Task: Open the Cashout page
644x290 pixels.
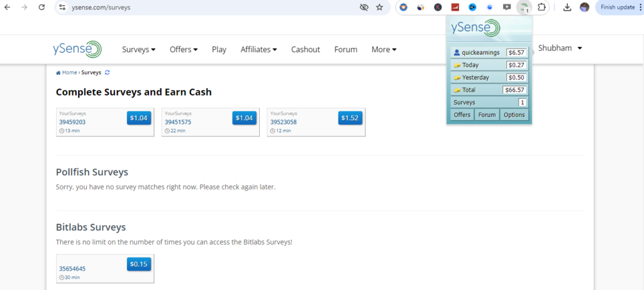Action: click(306, 49)
